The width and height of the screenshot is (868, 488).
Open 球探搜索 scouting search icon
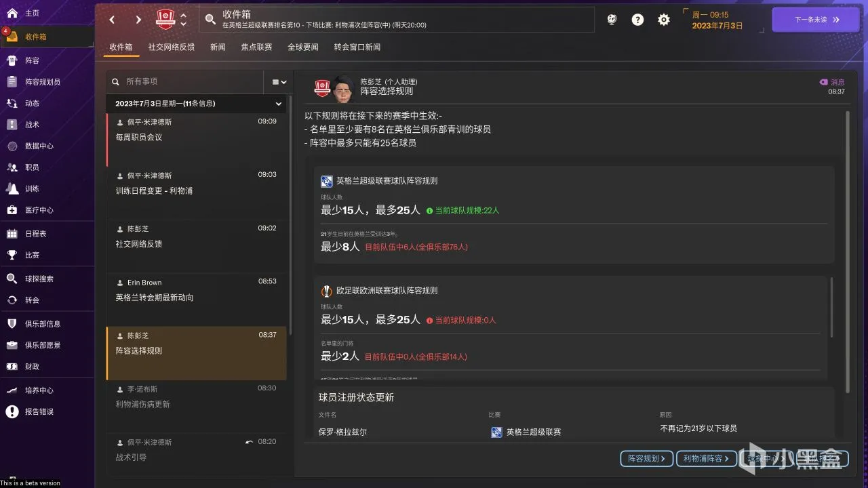(12, 279)
